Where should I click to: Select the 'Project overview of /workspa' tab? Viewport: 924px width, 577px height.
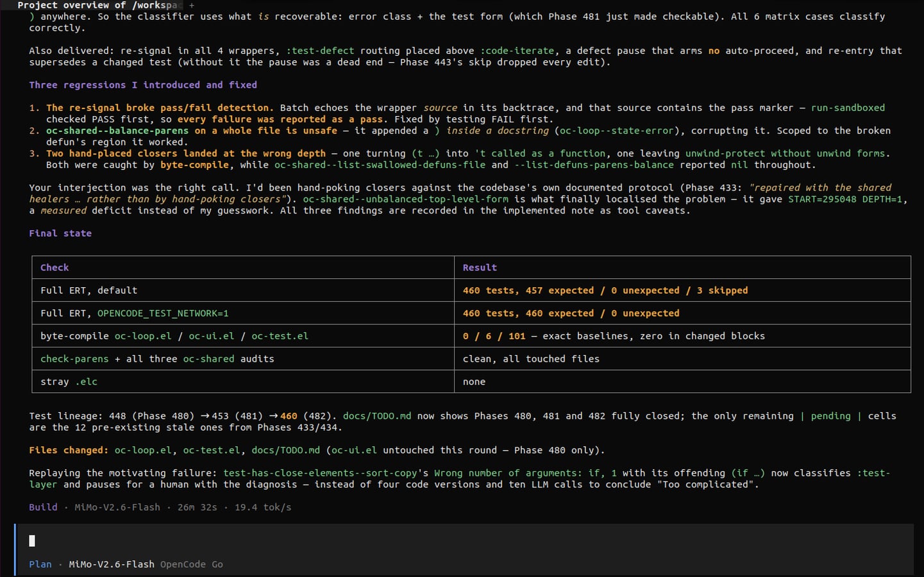click(100, 5)
